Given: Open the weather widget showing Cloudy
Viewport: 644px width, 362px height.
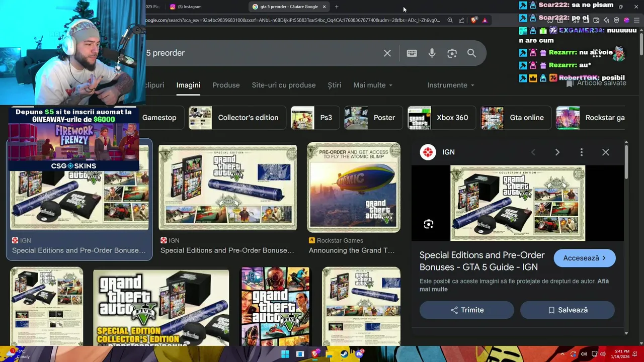Looking at the screenshot, I should coord(18,353).
